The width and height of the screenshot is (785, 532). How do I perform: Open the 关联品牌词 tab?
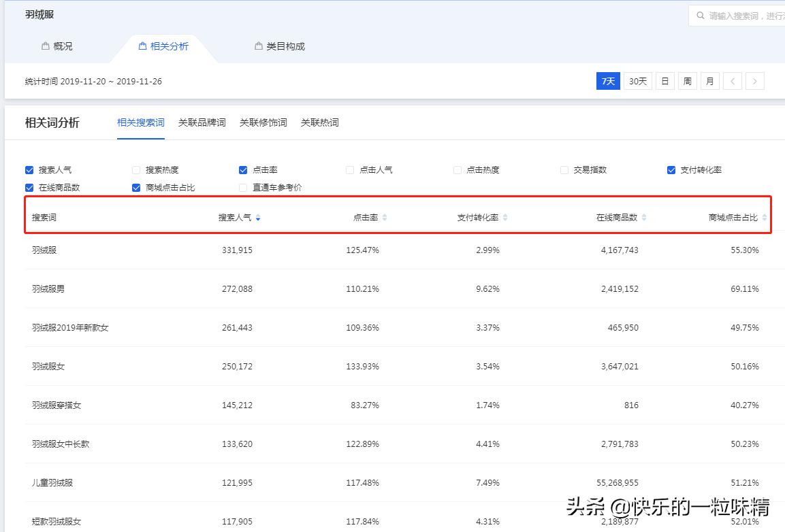(202, 122)
